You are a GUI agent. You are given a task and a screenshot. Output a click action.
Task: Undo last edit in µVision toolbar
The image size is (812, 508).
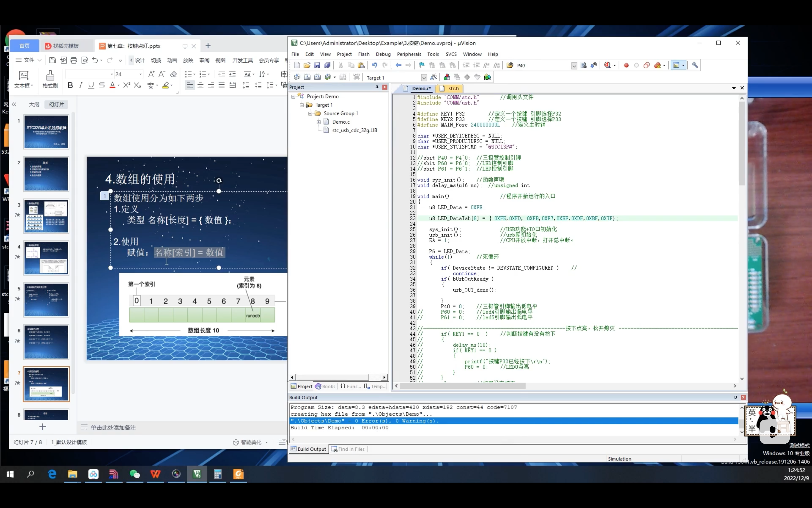pyautogui.click(x=374, y=65)
